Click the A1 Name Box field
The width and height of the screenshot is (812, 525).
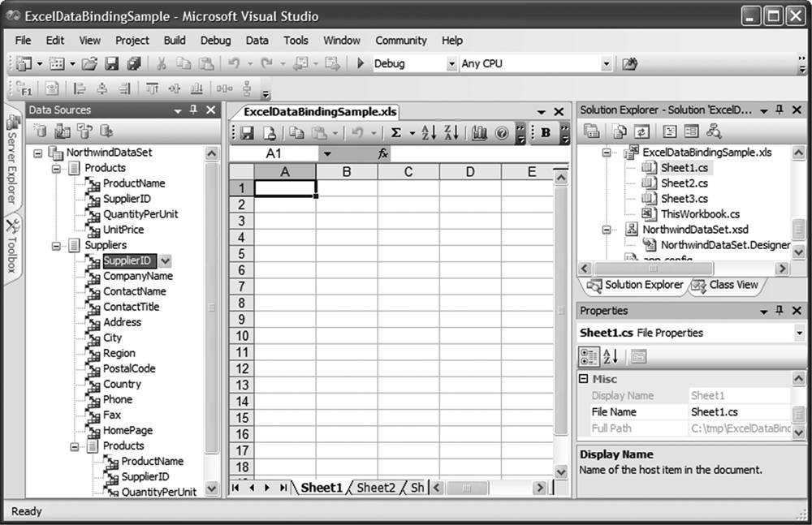274,153
